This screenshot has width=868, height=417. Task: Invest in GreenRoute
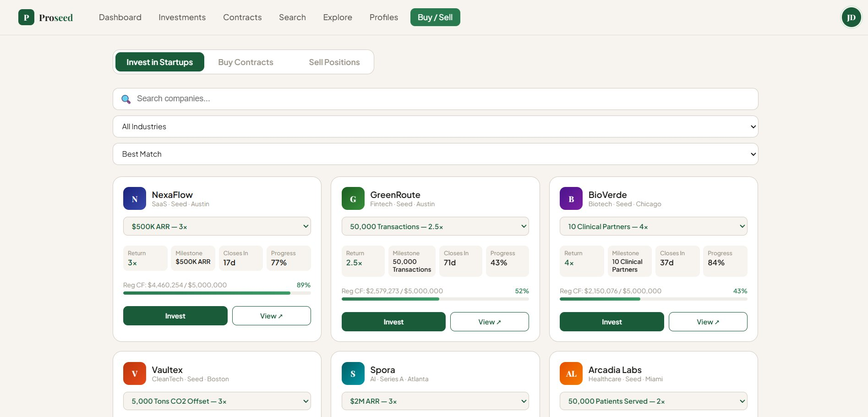point(393,322)
